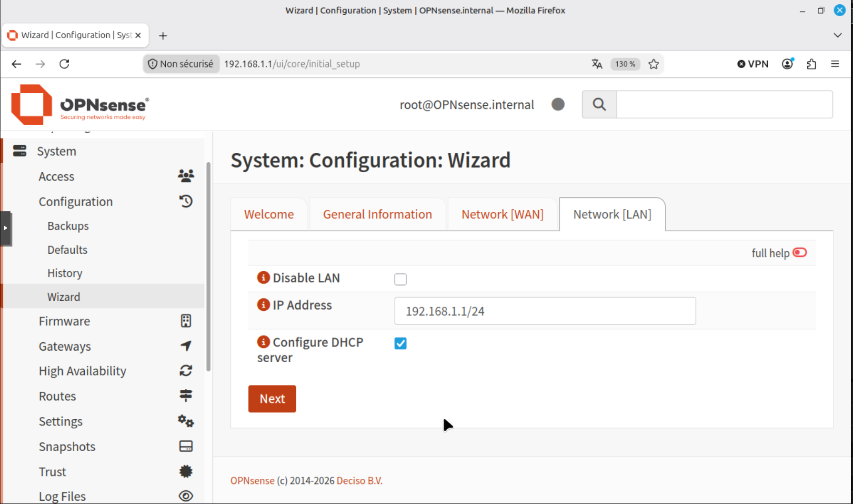This screenshot has width=853, height=504.
Task: Open the Firefox extensions puzzle icon
Action: [812, 64]
